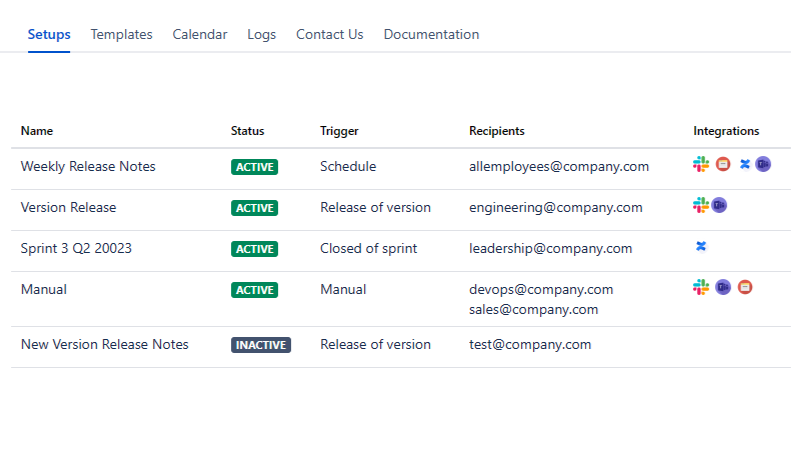The image size is (791, 450).
Task: Open the Calendar tab
Action: pyautogui.click(x=200, y=34)
